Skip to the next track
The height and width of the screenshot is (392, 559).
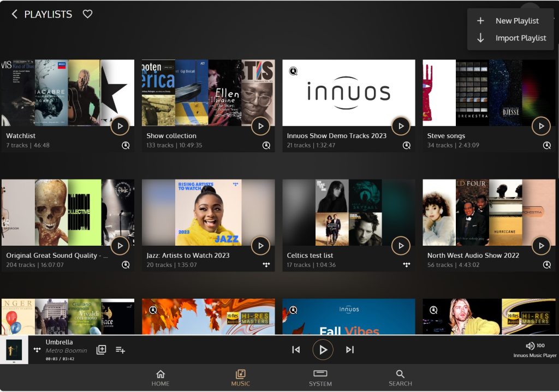pos(350,349)
